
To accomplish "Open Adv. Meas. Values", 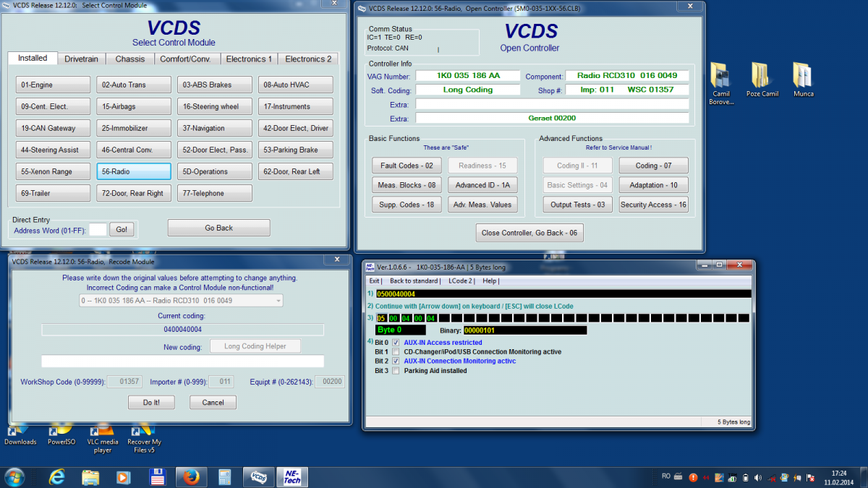I will point(482,205).
